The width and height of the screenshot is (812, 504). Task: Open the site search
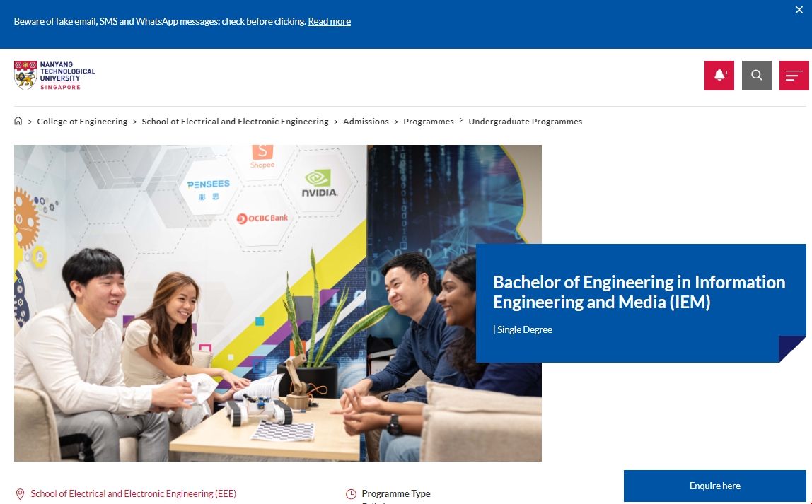pos(756,75)
